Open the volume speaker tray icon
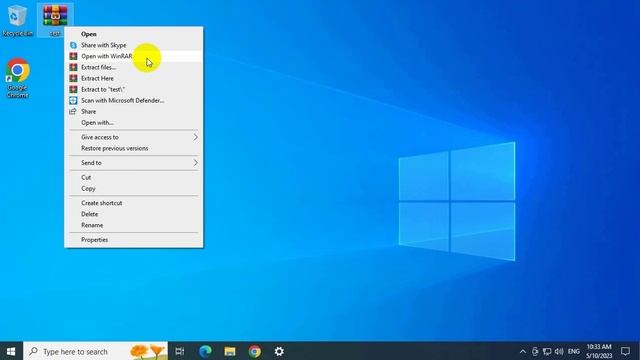 tap(559, 351)
